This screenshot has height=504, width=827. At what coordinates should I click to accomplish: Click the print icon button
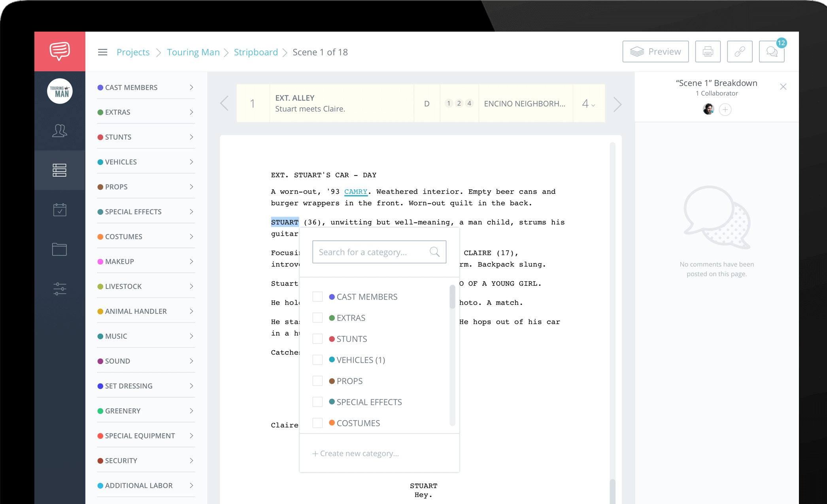click(708, 51)
